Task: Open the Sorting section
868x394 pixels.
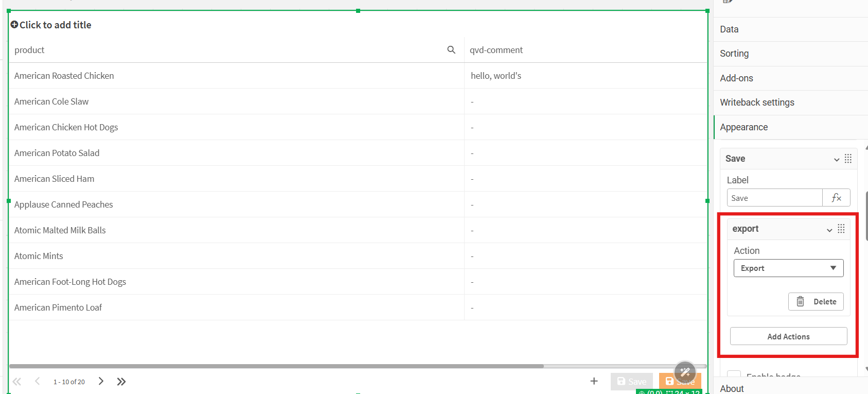Action: tap(734, 54)
